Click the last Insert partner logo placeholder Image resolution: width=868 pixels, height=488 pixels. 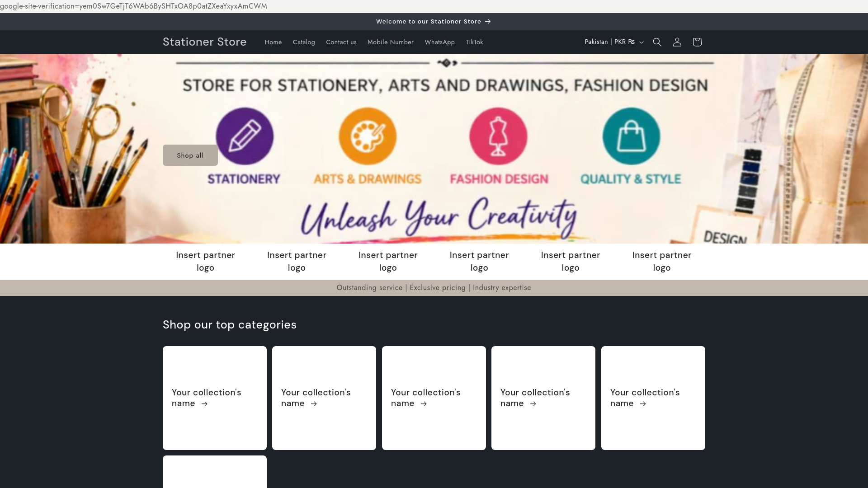pos(662,261)
